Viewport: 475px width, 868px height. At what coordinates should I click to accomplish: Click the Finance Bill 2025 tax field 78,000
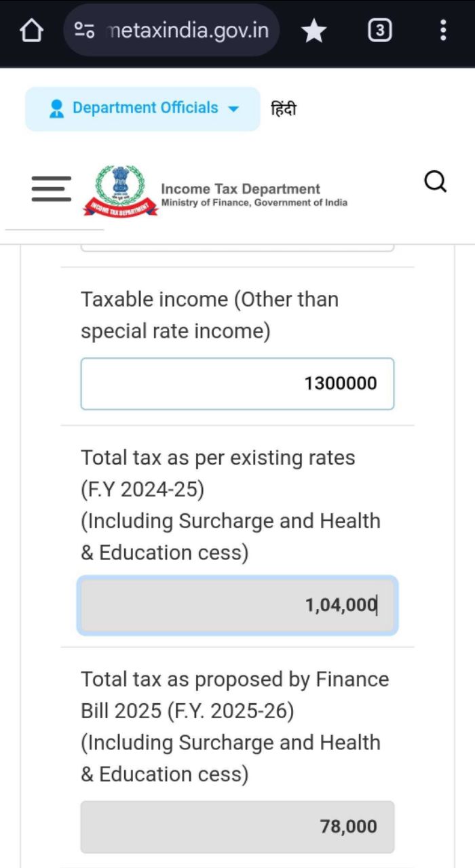click(237, 827)
